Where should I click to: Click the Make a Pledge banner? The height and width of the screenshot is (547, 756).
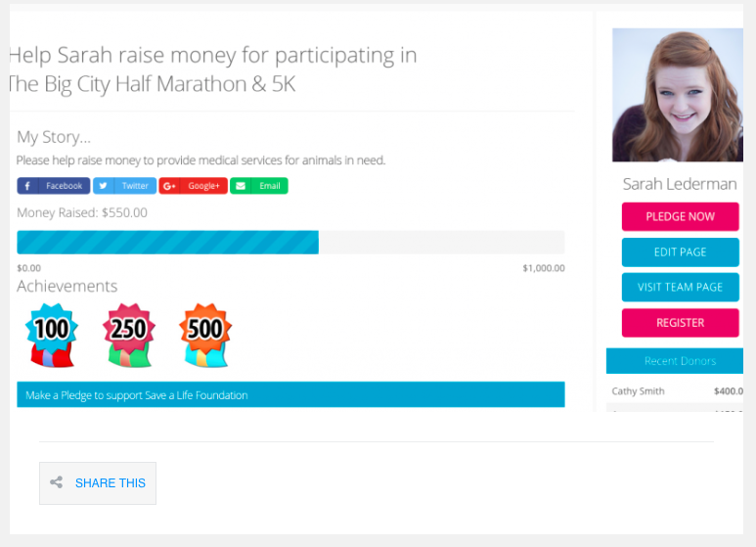point(290,395)
